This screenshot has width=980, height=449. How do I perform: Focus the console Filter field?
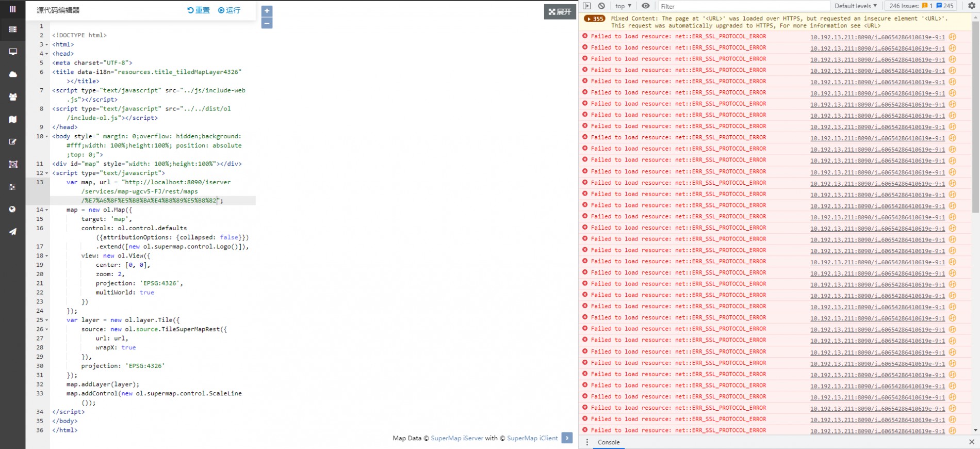[x=744, y=6]
